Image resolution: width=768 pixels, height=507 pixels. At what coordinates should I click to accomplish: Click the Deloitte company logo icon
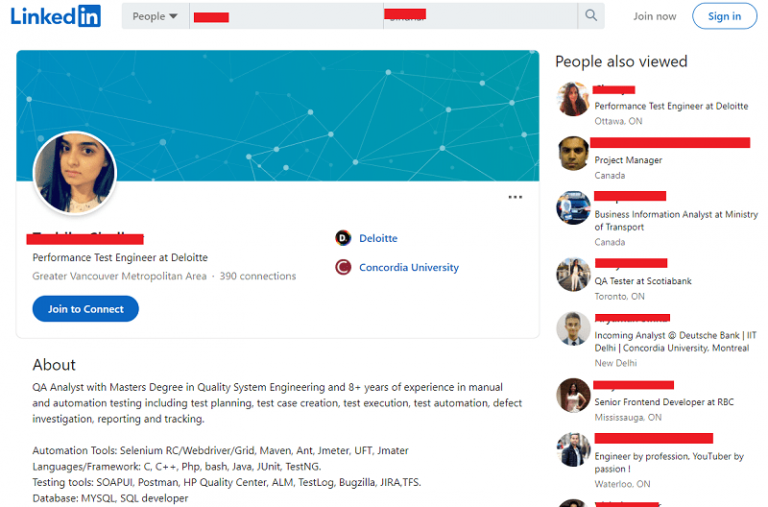(x=343, y=238)
